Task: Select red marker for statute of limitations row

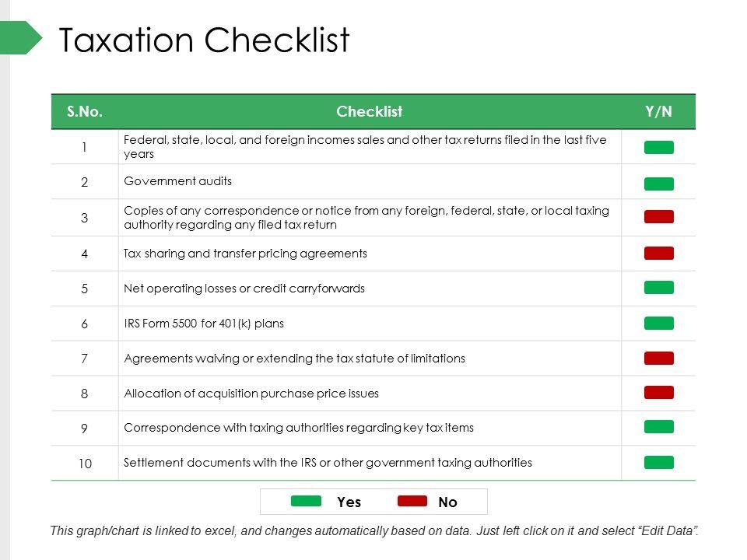Action: point(658,358)
